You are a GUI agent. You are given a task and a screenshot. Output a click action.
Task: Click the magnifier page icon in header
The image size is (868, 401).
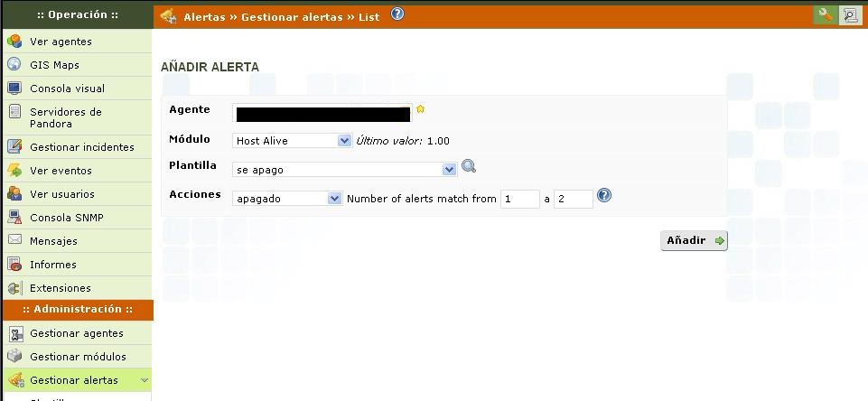point(849,14)
